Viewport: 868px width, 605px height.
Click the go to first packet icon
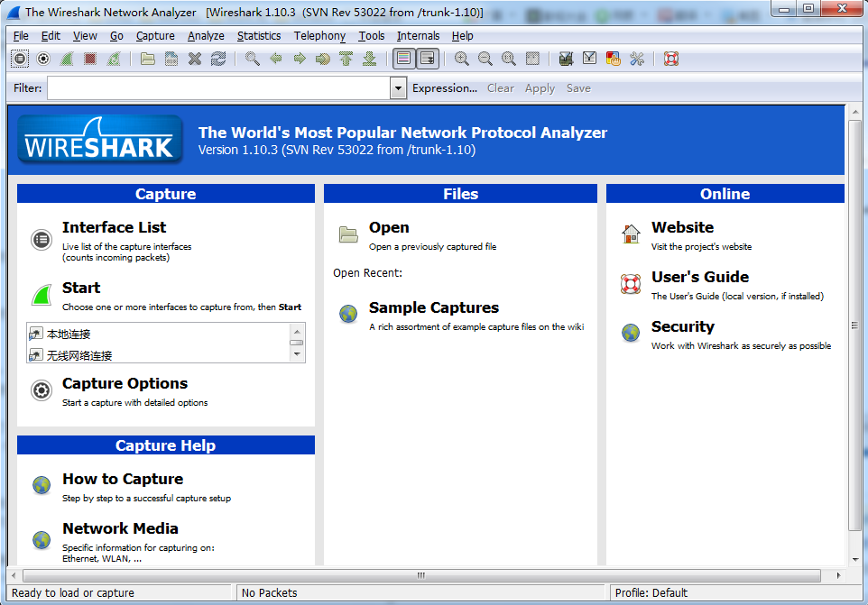click(x=346, y=59)
